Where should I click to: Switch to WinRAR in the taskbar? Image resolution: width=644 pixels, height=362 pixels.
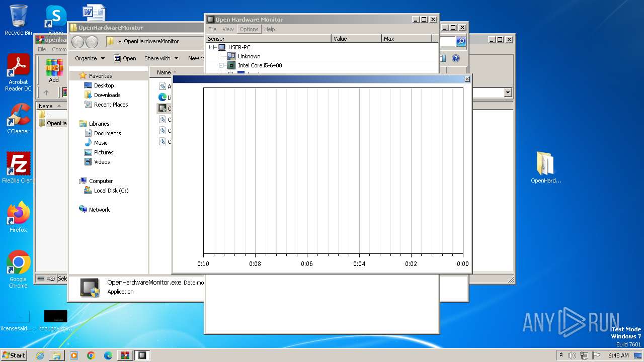tap(125, 355)
